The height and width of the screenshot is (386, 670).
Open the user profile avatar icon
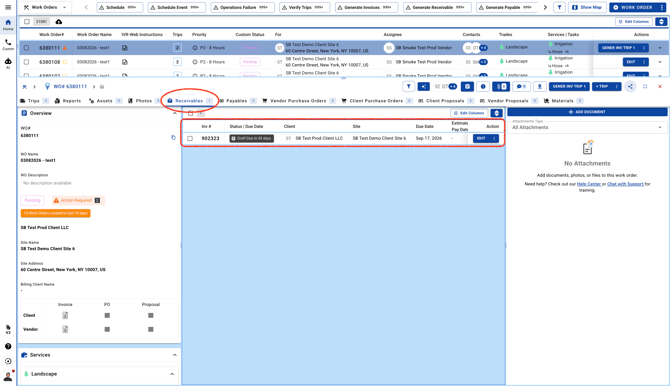click(x=8, y=377)
